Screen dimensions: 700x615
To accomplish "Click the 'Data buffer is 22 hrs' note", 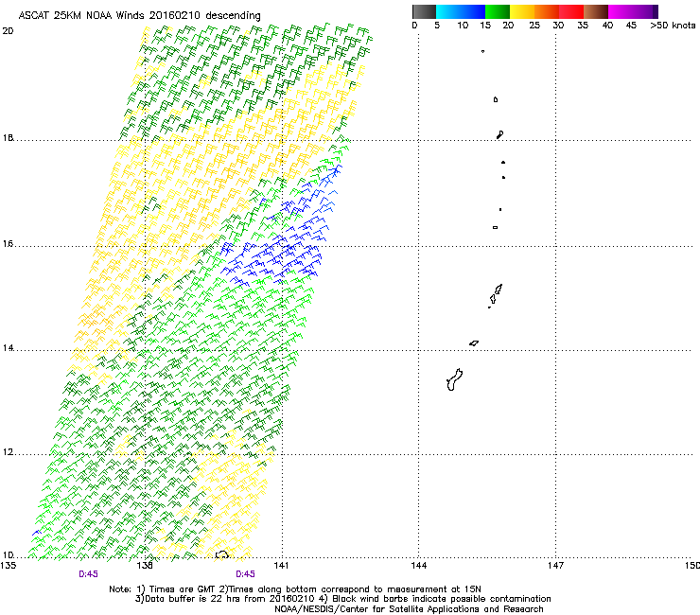I will [342, 599].
